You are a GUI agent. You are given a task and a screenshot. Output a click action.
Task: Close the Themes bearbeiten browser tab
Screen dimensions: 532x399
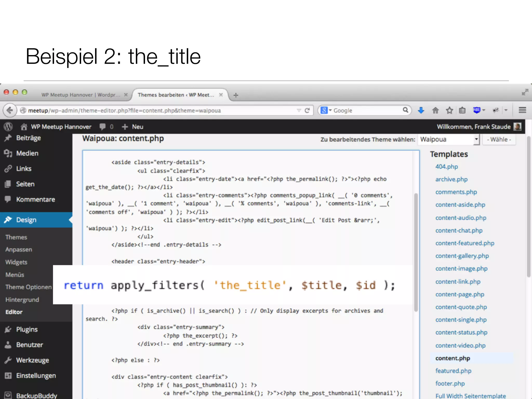(221, 95)
